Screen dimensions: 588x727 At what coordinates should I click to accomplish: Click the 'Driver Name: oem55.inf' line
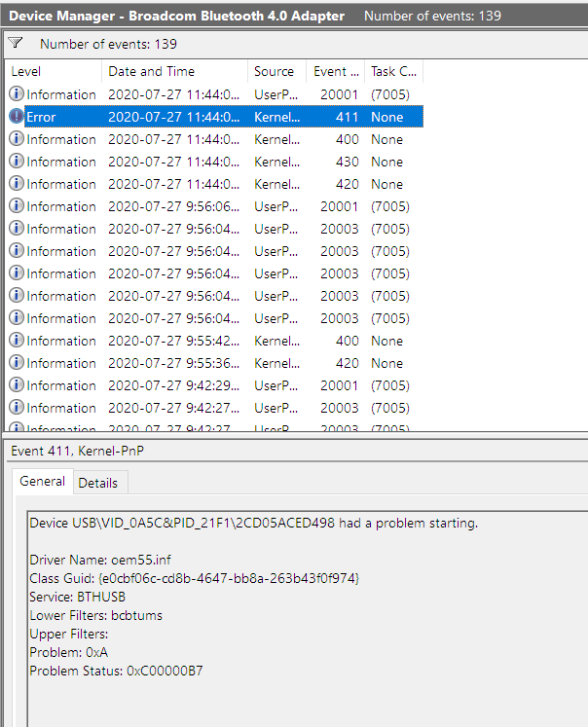point(100,560)
